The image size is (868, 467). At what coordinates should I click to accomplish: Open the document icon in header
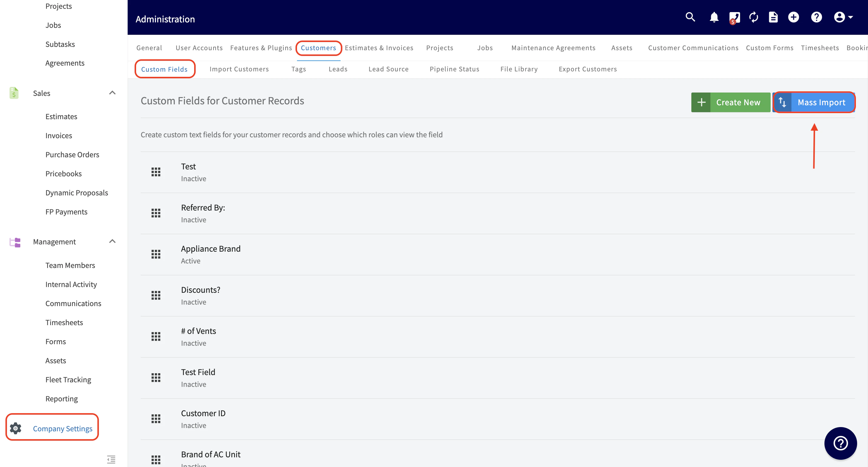point(773,17)
